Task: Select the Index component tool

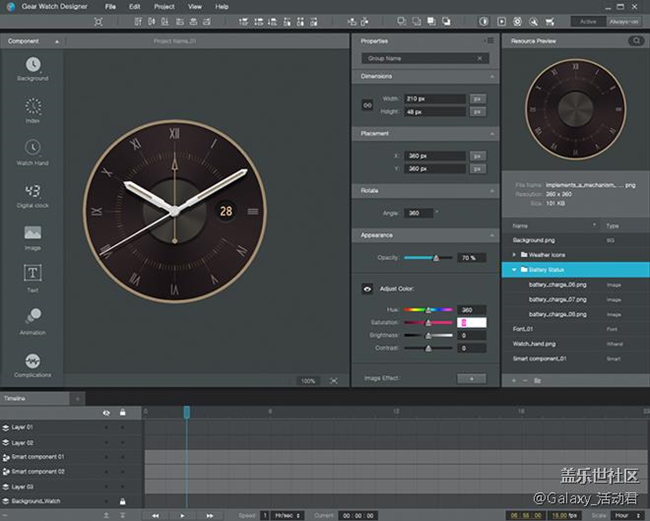Action: point(32,106)
